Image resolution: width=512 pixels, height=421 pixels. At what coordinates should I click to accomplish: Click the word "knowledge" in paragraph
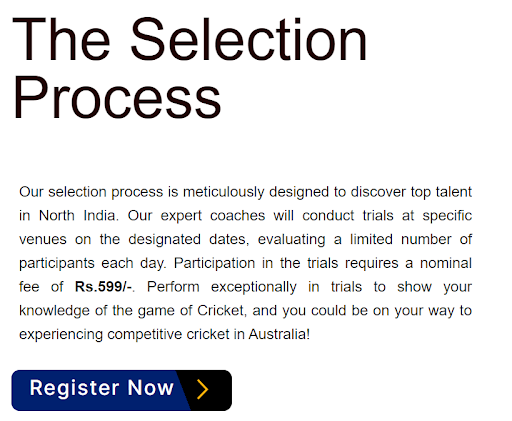pyautogui.click(x=54, y=311)
